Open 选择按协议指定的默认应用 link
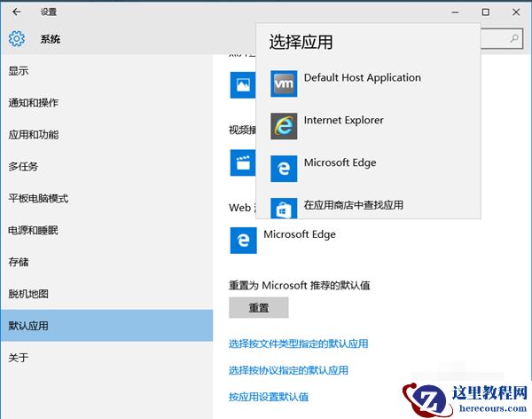 [288, 370]
